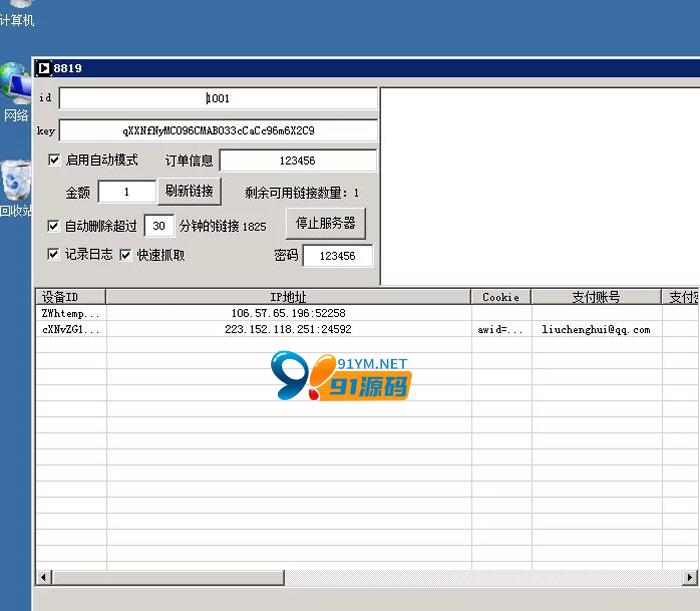The image size is (700, 611).
Task: Click the 停止服务器 button
Action: pyautogui.click(x=325, y=223)
